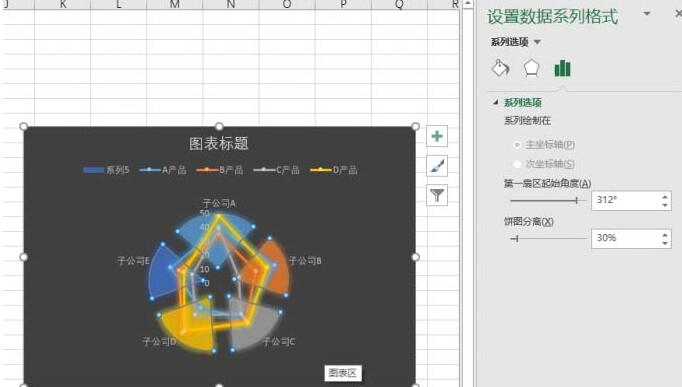The width and height of the screenshot is (682, 387).
Task: Select legend entry 系列5
Action: point(106,170)
